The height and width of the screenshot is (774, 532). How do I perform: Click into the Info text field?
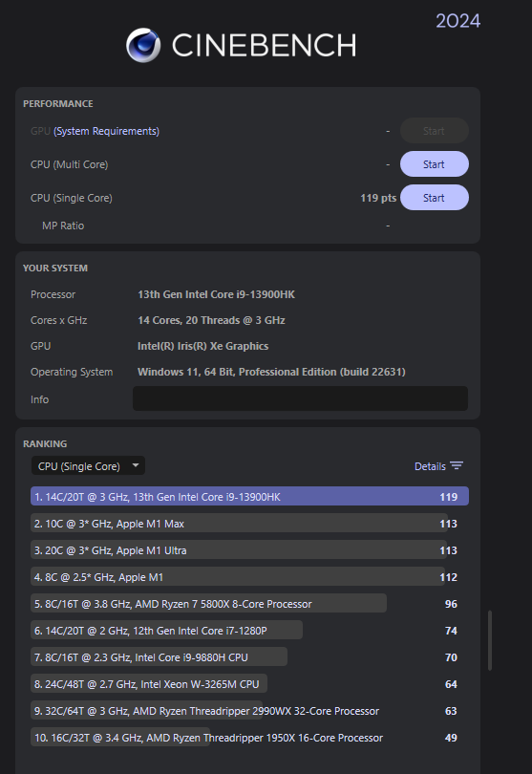300,398
